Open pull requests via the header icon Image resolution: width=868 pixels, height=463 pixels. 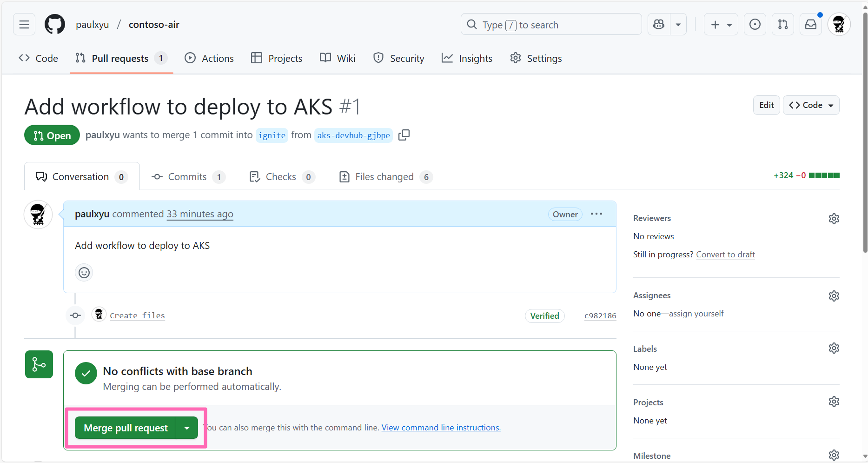[782, 24]
